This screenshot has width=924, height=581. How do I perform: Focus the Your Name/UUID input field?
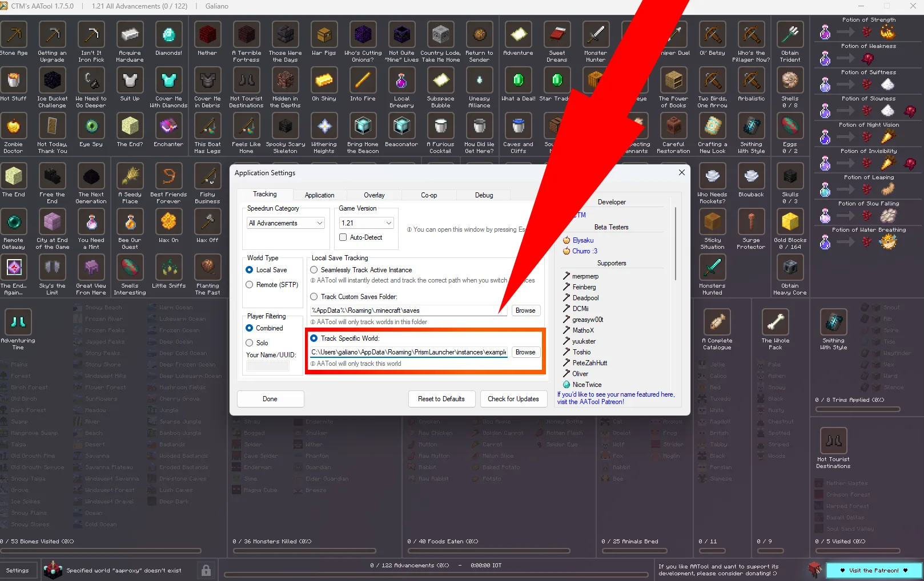point(268,366)
